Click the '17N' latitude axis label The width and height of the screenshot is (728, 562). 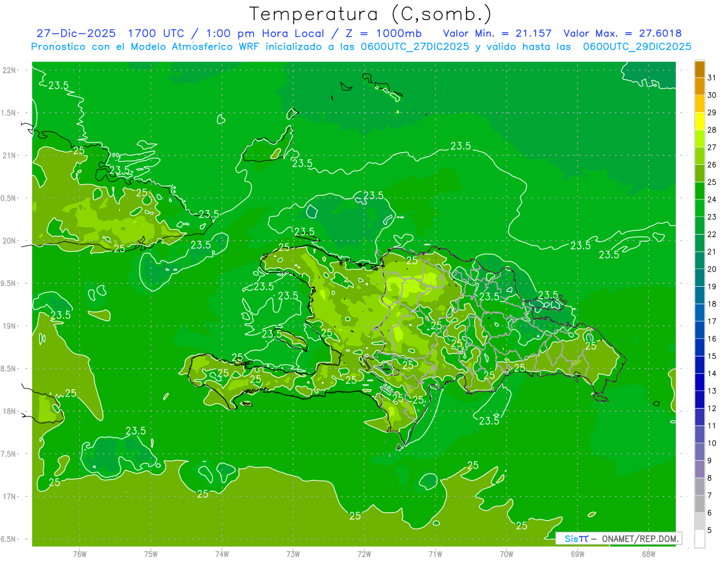click(x=9, y=497)
